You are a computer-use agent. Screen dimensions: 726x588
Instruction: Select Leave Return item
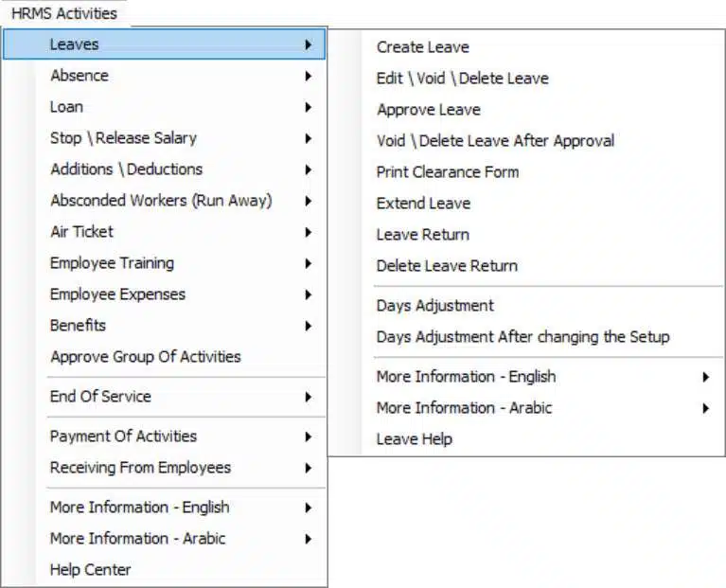[x=423, y=235]
